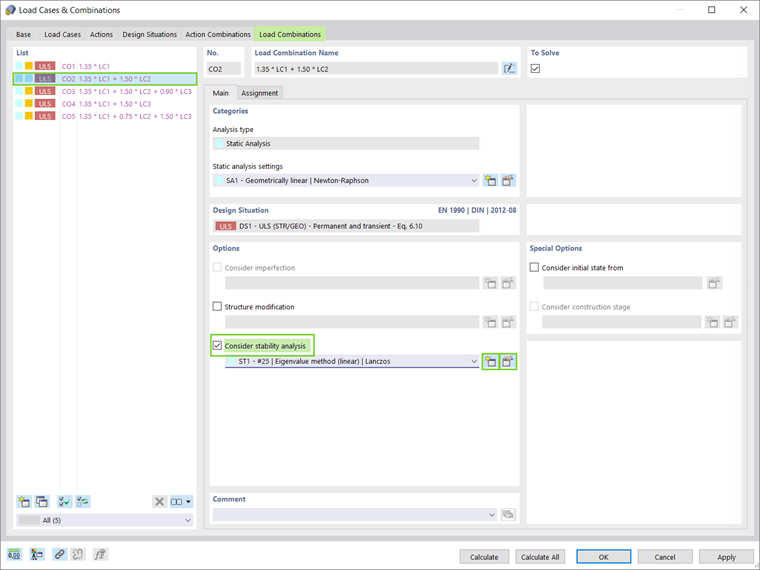The image size is (760, 570).
Task: Enable Consider initial state from checkbox
Action: (x=534, y=268)
